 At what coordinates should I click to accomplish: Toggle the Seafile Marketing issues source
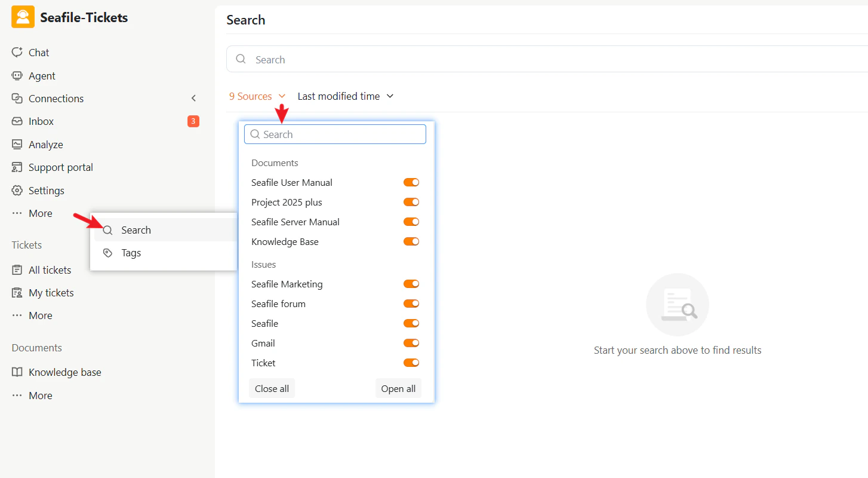(x=411, y=284)
